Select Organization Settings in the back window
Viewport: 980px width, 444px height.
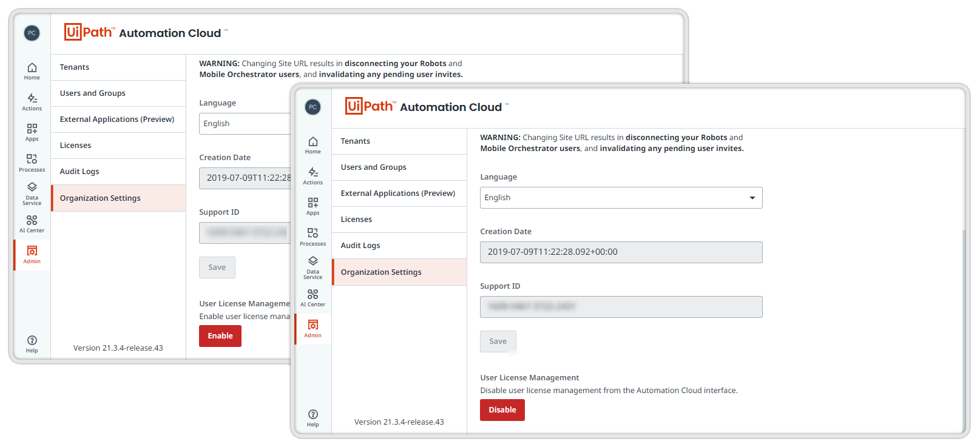pos(118,198)
